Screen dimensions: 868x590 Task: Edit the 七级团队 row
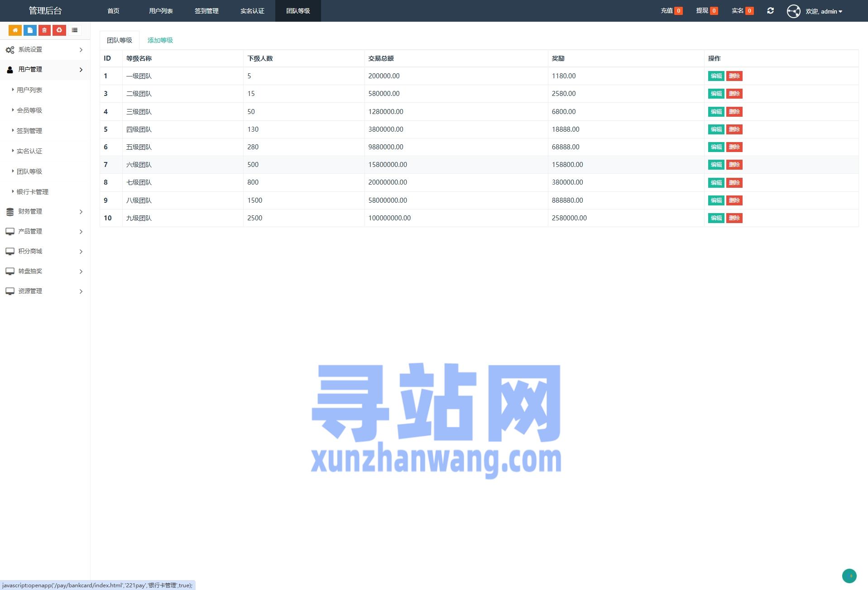click(716, 183)
